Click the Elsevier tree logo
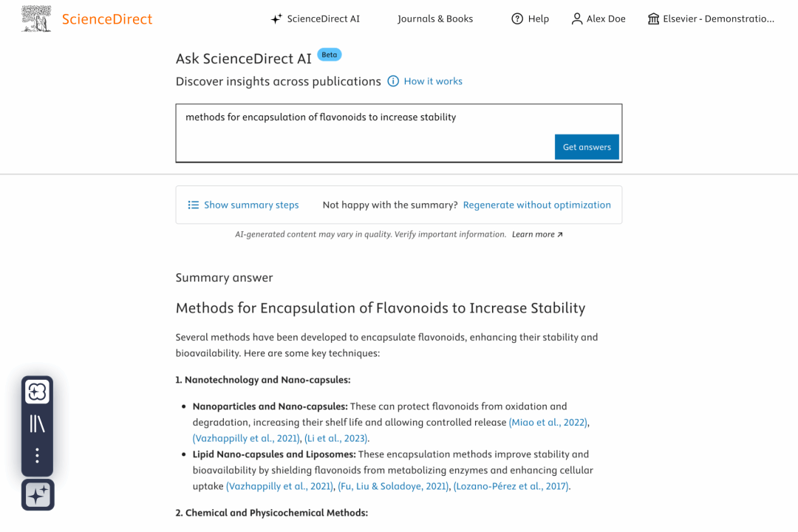The height and width of the screenshot is (532, 798). (37, 18)
